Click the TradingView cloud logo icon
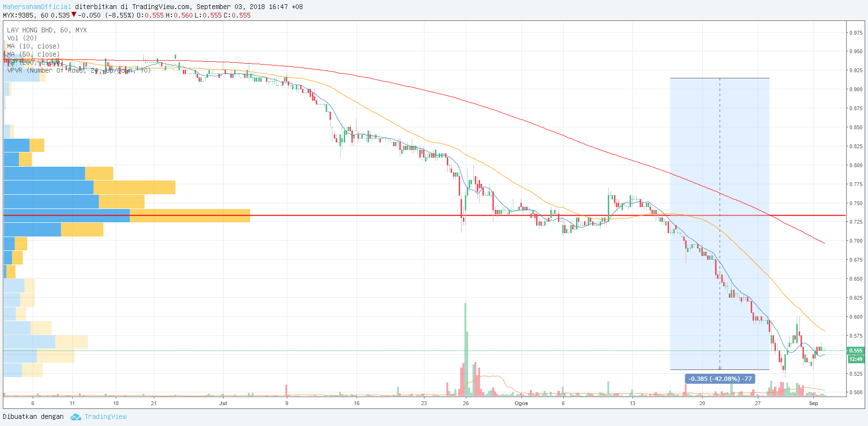Screen dimensions: 868x426 [75, 417]
